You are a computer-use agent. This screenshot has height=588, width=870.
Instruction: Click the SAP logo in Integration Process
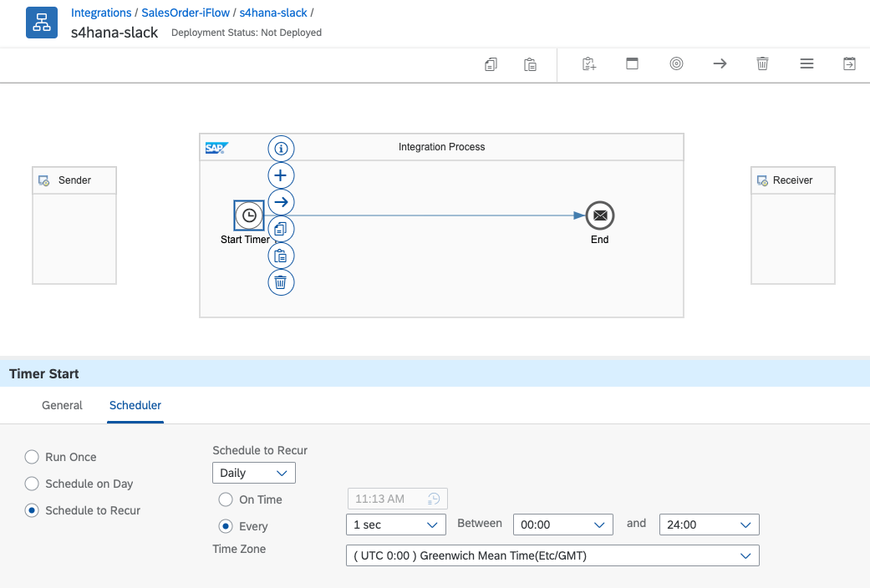click(x=216, y=148)
